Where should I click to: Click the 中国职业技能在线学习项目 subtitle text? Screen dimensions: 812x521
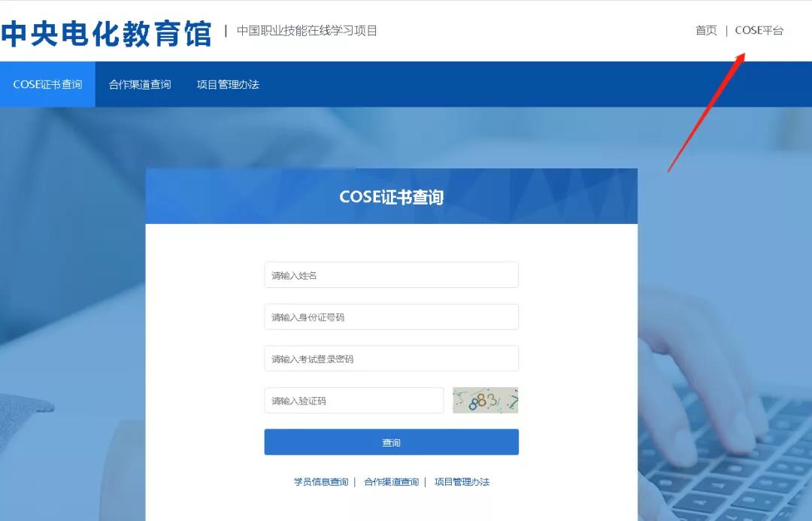point(307,31)
